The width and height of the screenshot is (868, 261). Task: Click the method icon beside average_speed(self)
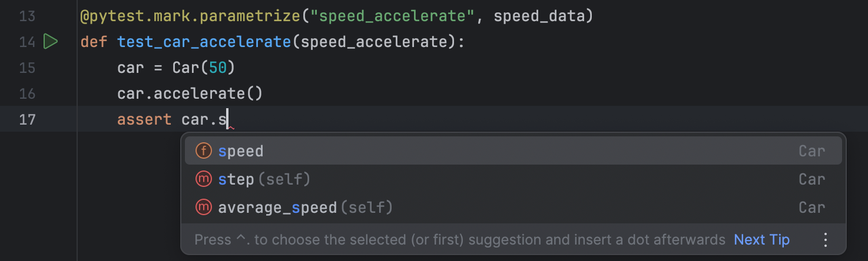pos(203,208)
